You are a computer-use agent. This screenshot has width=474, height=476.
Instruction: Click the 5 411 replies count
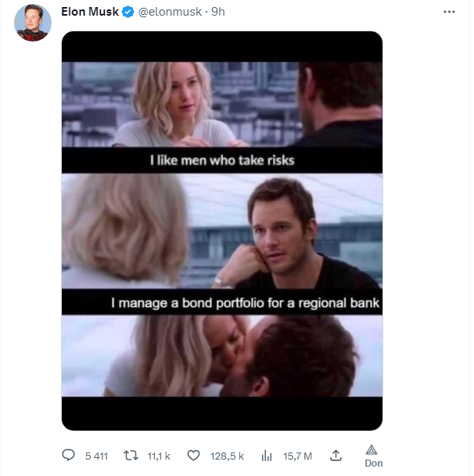click(x=95, y=456)
